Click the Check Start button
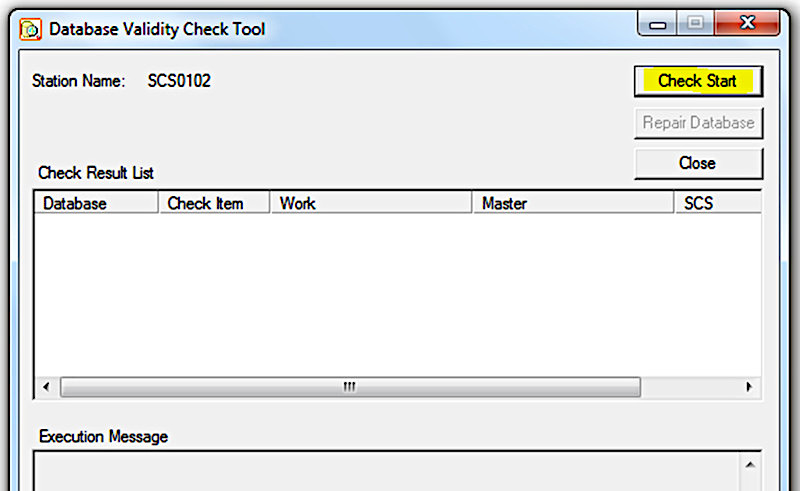Screen dimensions: 800x491 698,81
